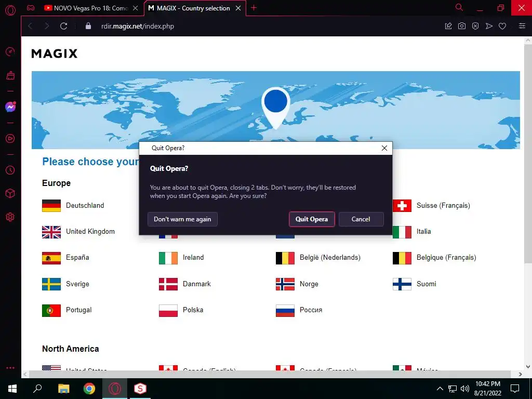Choose Don't warn me again
The image size is (532, 399).
point(182,219)
